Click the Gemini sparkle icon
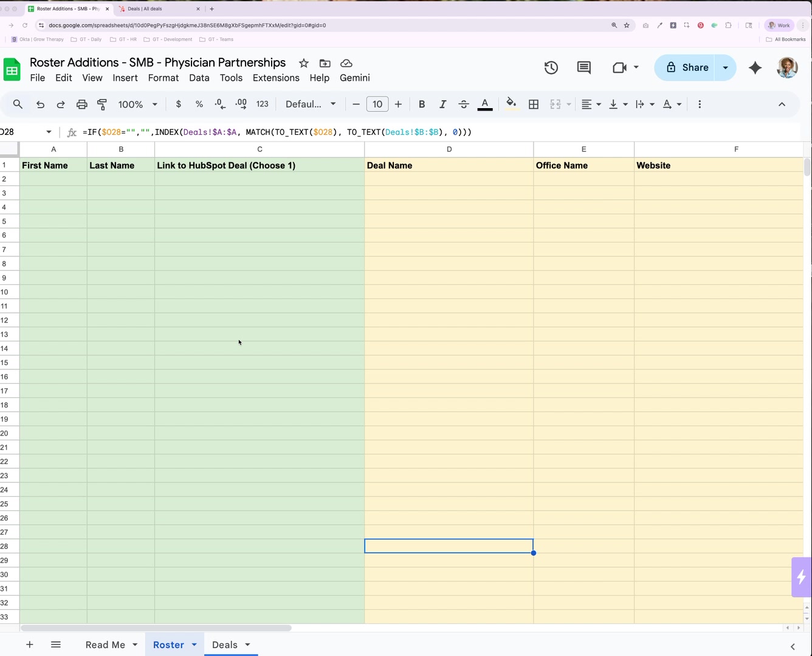Viewport: 812px width, 656px height. pos(755,67)
